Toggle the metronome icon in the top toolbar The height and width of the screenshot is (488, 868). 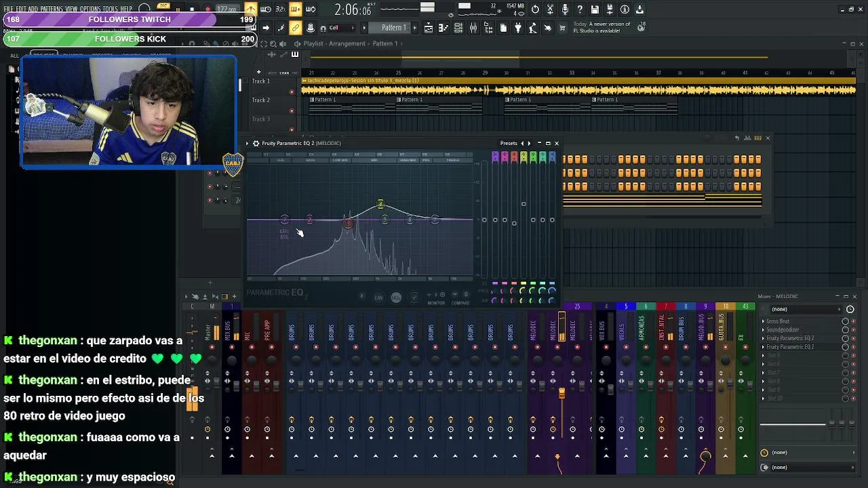tap(251, 9)
